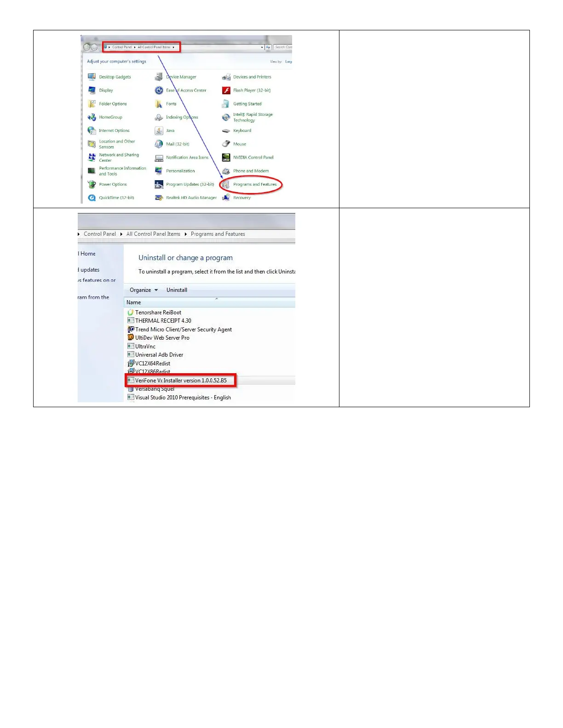563x728 pixels.
Task: Select 'VeriFone Vx Installer version 1.0.0.52.B5'
Action: click(181, 381)
